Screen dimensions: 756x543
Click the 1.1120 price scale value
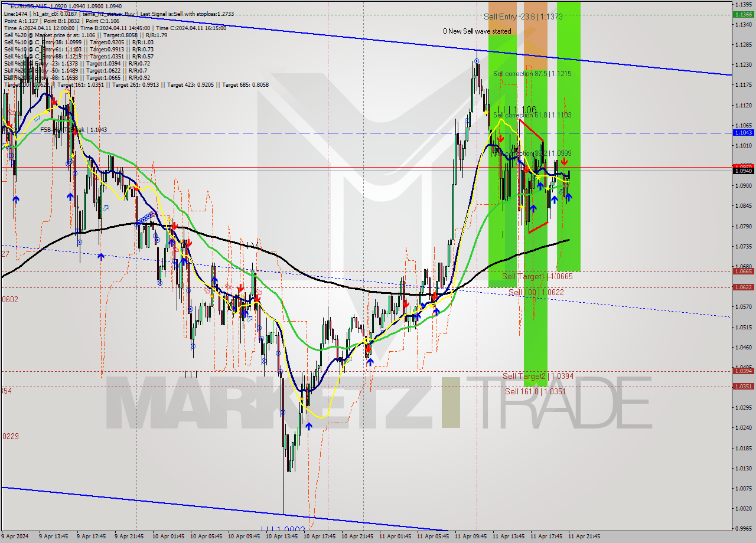tap(743, 105)
